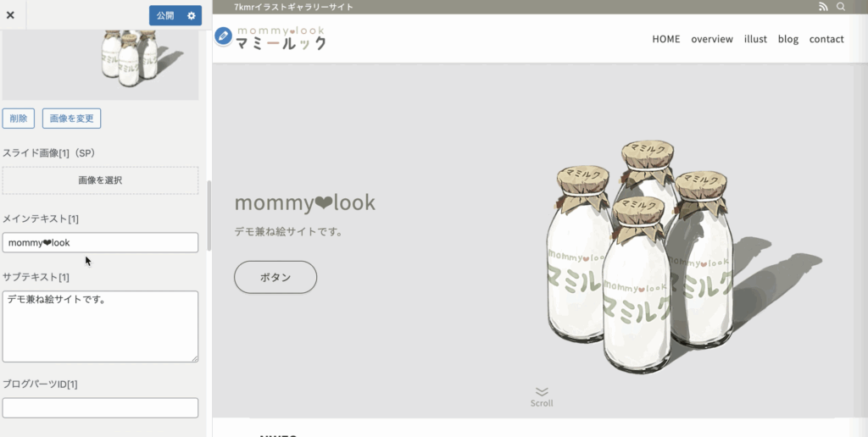Click the 画像を変更 change image button

(71, 119)
